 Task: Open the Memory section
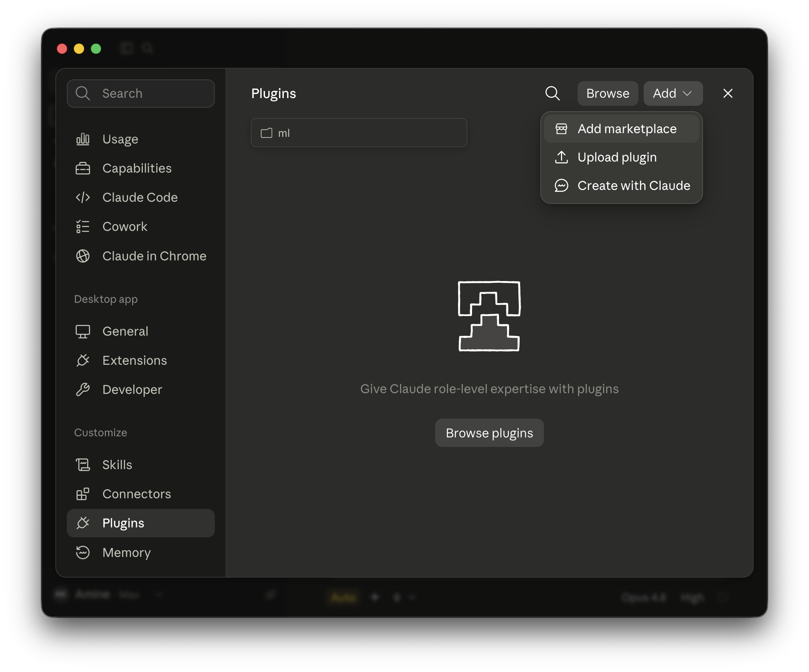pyautogui.click(x=141, y=552)
